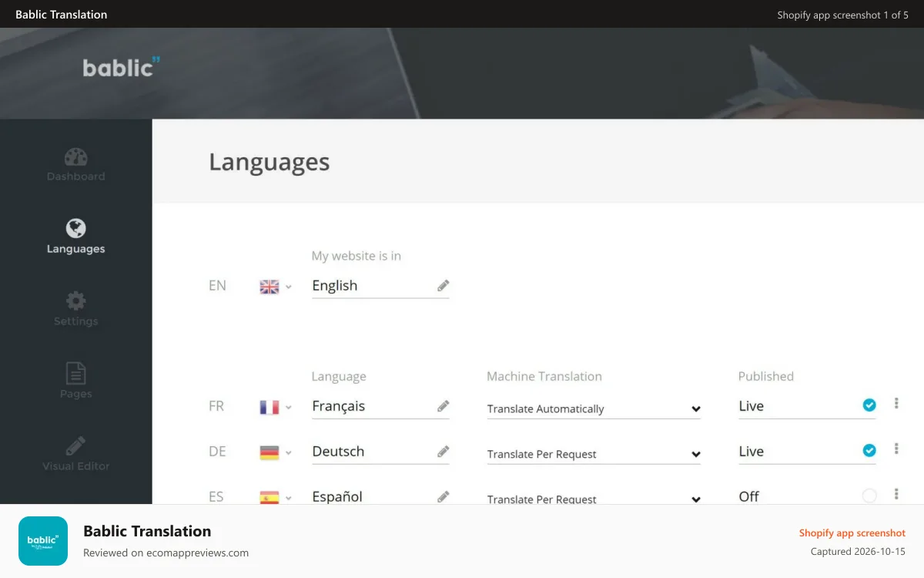Click Shopify app screenshot 1 of 5 text

pos(843,15)
